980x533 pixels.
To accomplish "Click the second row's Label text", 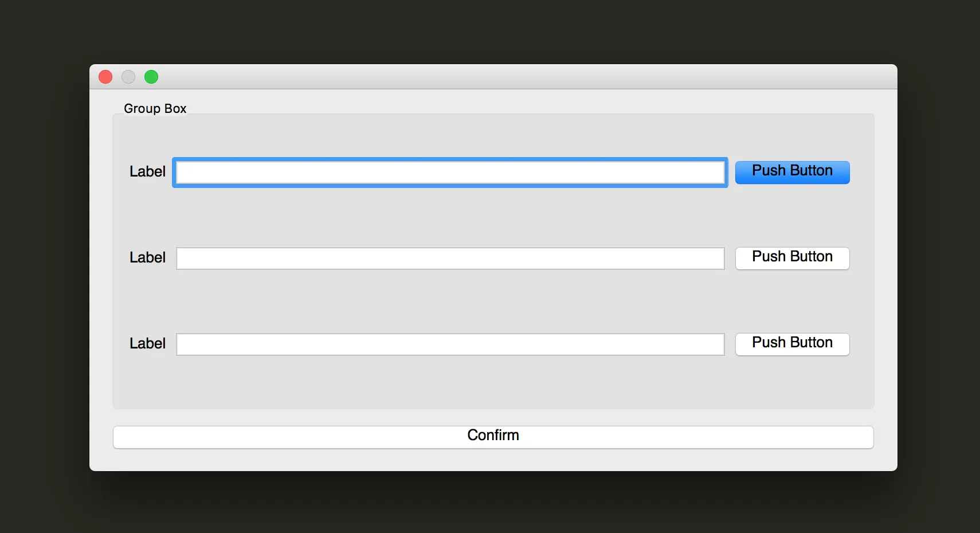I will 147,257.
